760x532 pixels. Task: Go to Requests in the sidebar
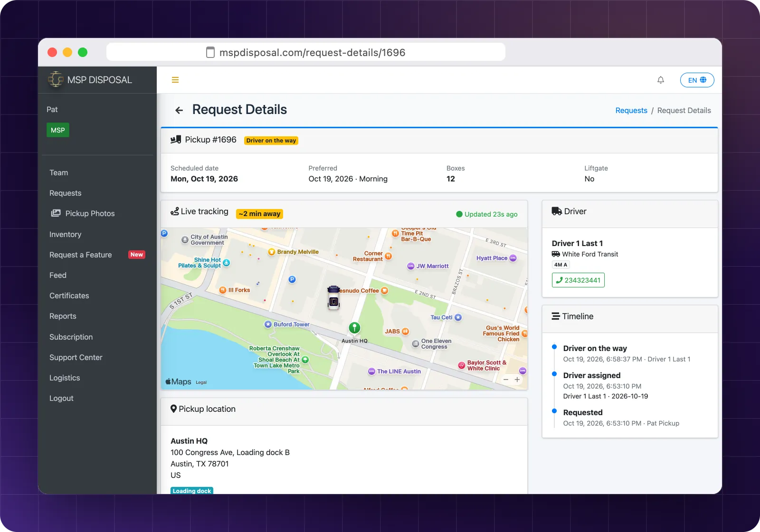66,193
